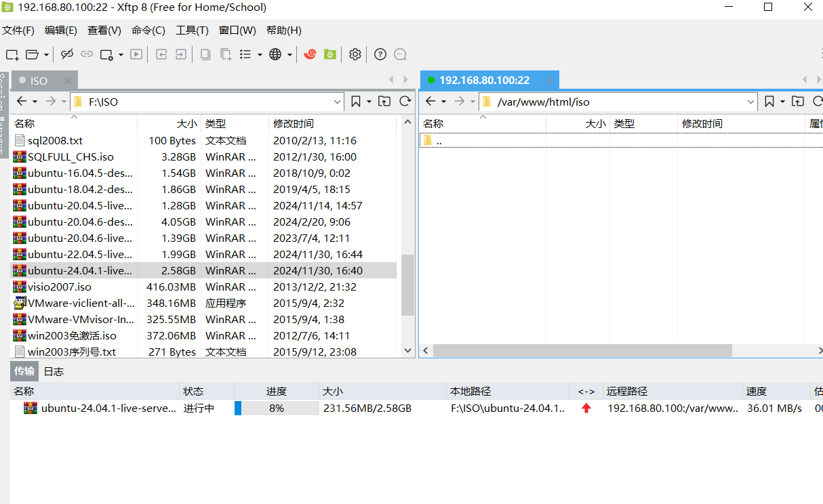Sort remote files by 名称 column header
Image resolution: width=823 pixels, height=504 pixels.
[483, 123]
